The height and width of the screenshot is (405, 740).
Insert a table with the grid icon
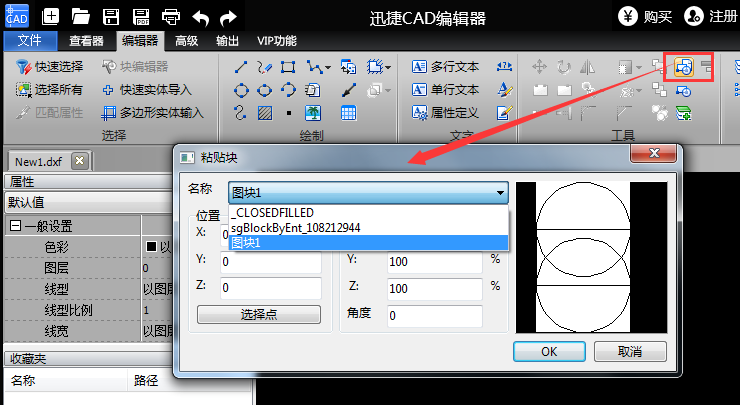[348, 113]
